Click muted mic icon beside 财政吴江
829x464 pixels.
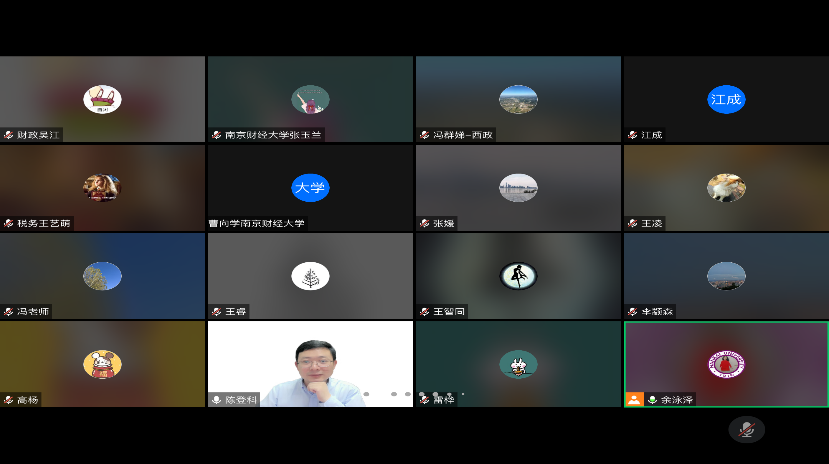click(9, 135)
